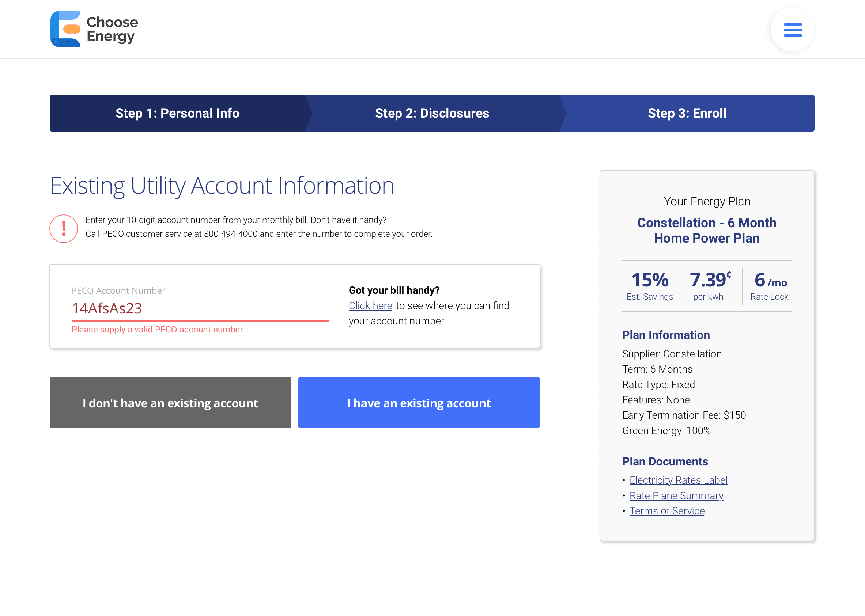This screenshot has width=865, height=616.
Task: Select 'I have an existing account'
Action: click(x=419, y=403)
